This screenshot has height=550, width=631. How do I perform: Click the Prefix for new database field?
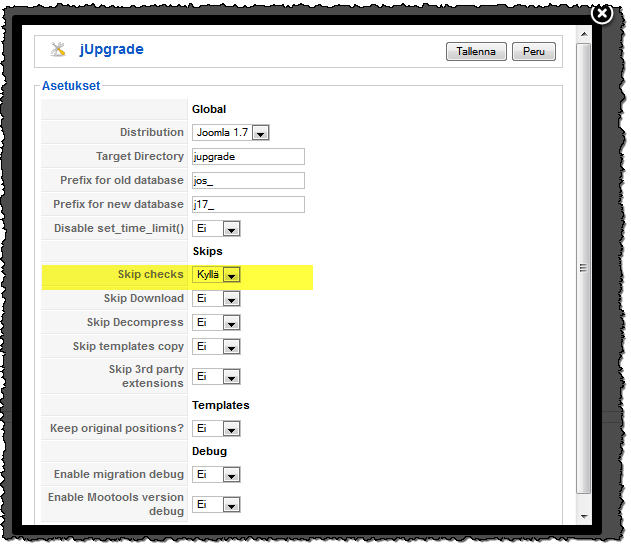pos(247,204)
